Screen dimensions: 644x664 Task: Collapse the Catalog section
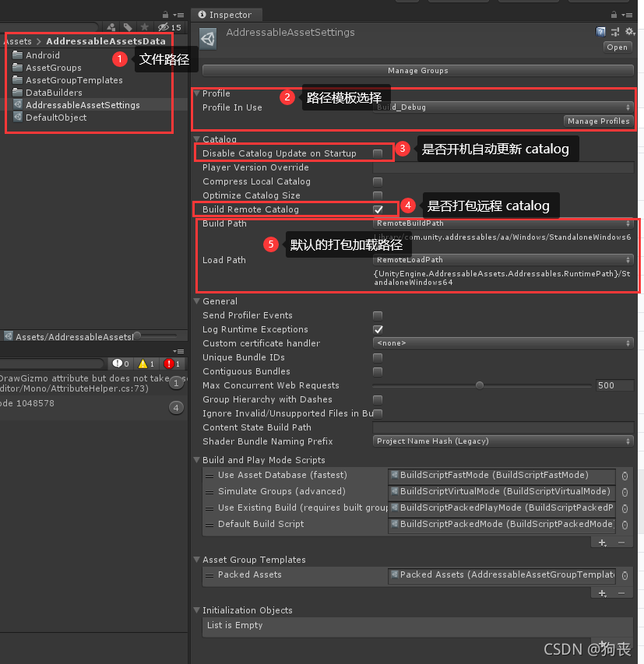pyautogui.click(x=197, y=139)
